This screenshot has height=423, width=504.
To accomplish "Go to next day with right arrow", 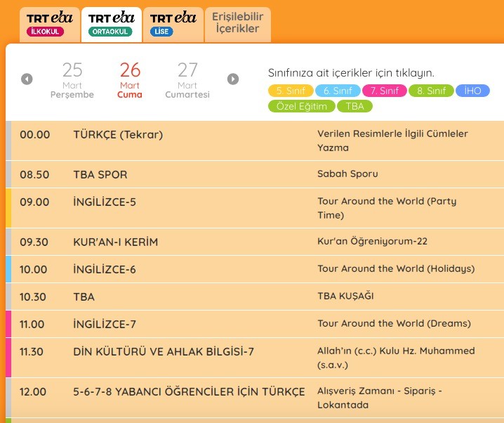I will 233,79.
